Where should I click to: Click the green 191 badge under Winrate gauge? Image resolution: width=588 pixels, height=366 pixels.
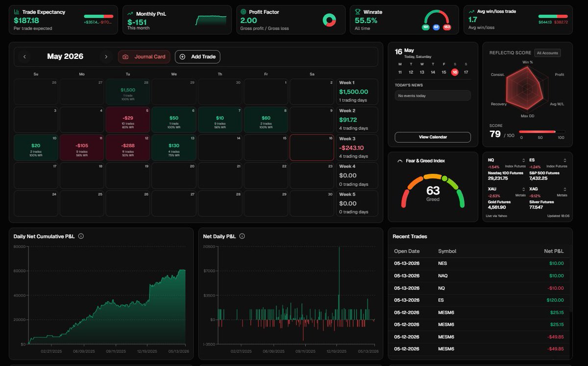pos(426,27)
